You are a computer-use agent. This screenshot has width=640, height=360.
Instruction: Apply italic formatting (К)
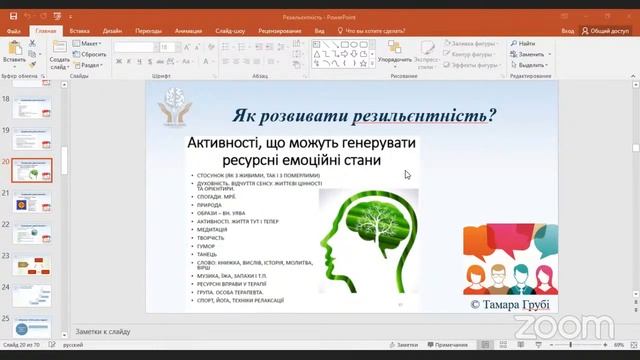point(129,61)
